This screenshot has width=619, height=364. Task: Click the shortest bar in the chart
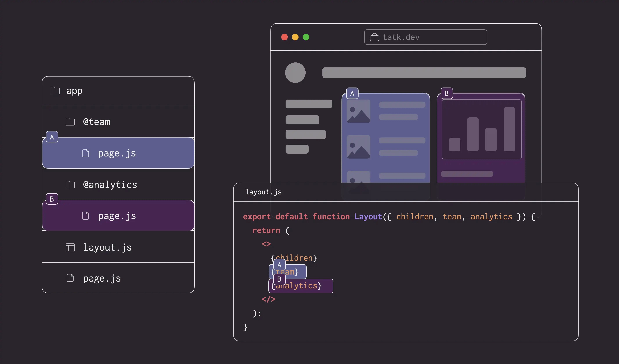click(455, 144)
